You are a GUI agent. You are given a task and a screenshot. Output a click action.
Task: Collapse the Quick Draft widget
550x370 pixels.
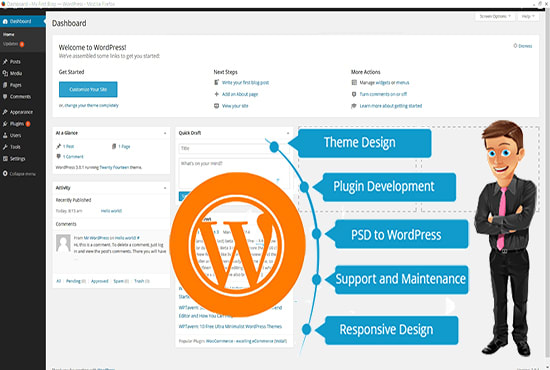(288, 133)
